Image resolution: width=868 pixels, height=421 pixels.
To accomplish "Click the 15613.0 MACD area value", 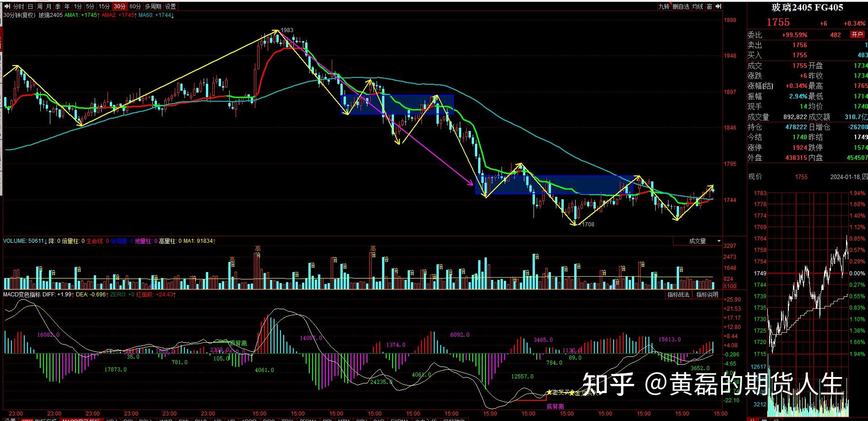I will point(669,339).
